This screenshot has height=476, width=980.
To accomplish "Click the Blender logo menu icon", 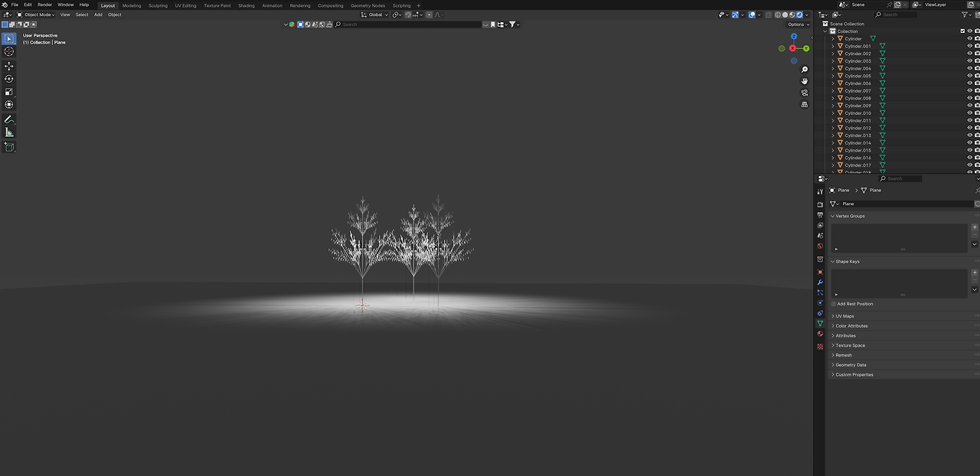I will (5, 5).
